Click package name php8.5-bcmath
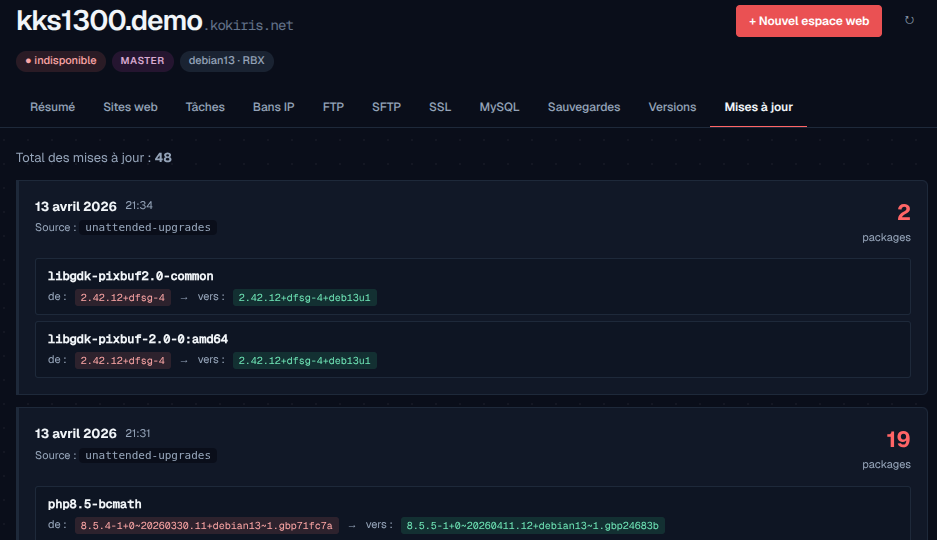This screenshot has height=540, width=937. pos(94,504)
